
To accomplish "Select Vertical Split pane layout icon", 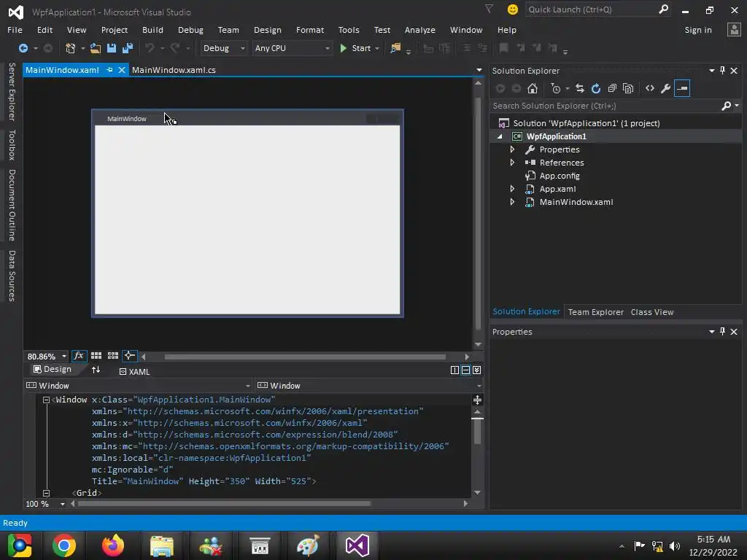I will point(454,370).
